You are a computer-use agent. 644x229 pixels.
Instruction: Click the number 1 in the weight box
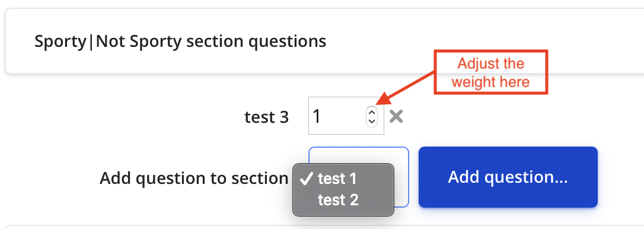pyautogui.click(x=316, y=117)
